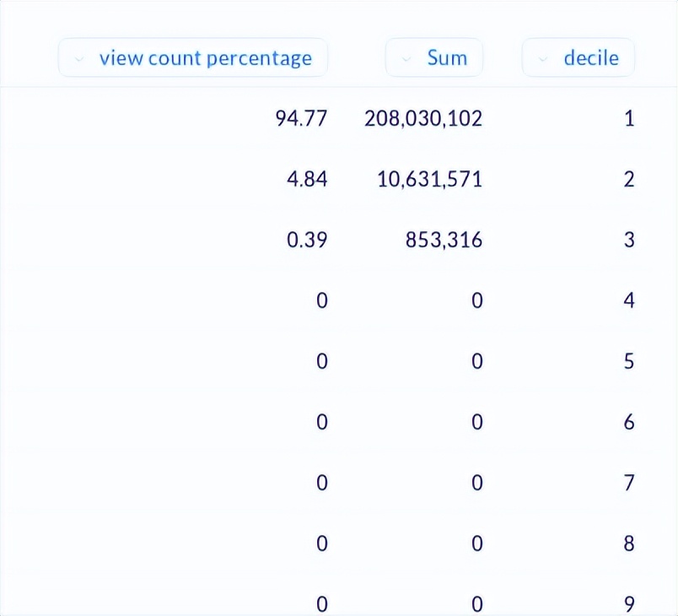Click the chevron icon beside decile
This screenshot has width=678, height=616.
coord(543,59)
